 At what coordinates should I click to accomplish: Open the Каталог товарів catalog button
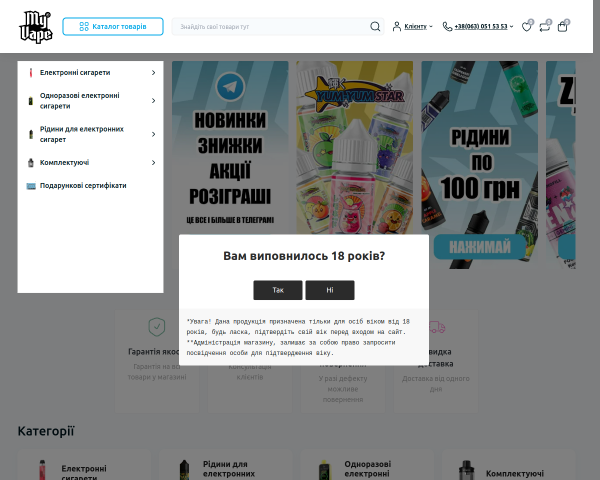coord(113,26)
